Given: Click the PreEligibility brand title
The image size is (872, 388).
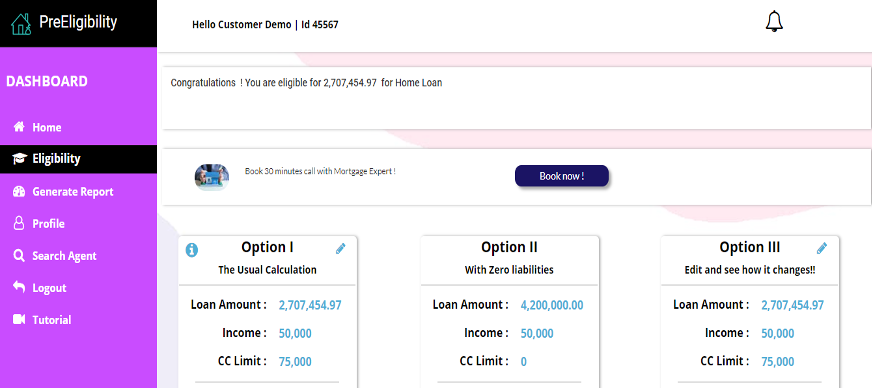Looking at the screenshot, I should point(78,22).
